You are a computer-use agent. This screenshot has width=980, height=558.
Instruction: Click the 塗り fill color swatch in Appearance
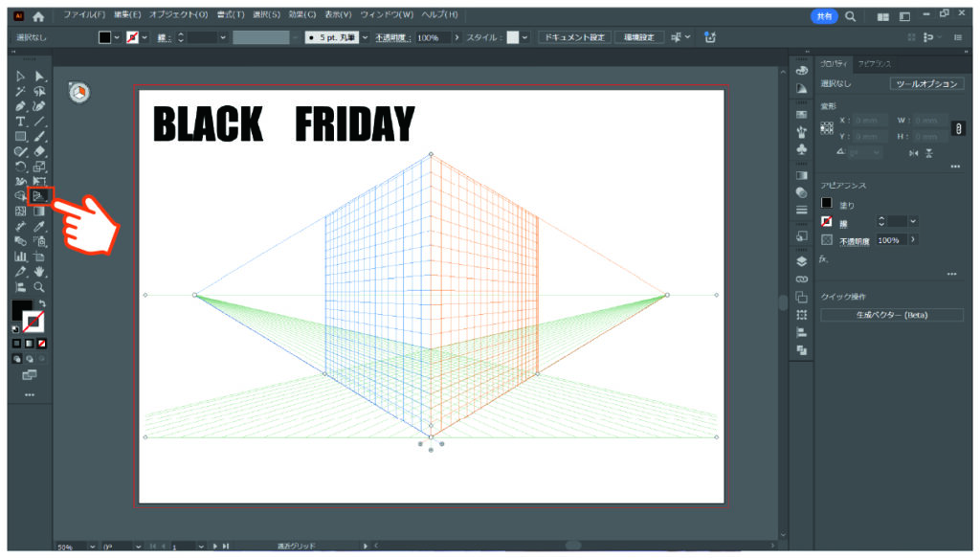827,204
